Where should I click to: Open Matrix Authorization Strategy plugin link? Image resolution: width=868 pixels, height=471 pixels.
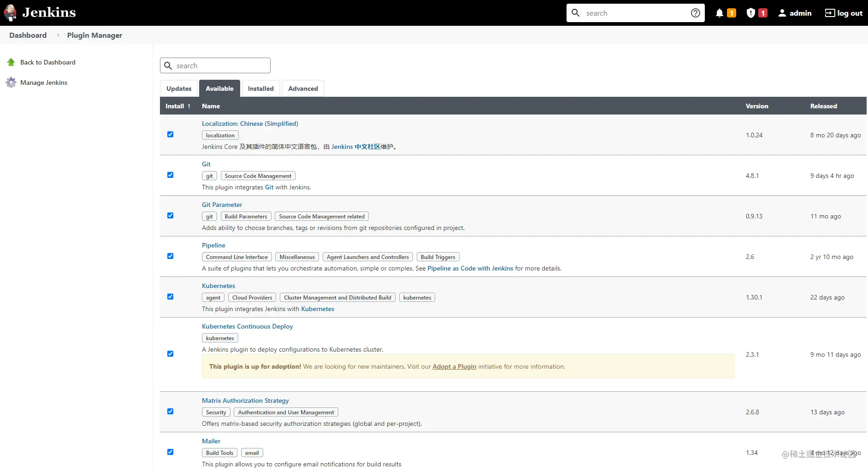pos(245,400)
